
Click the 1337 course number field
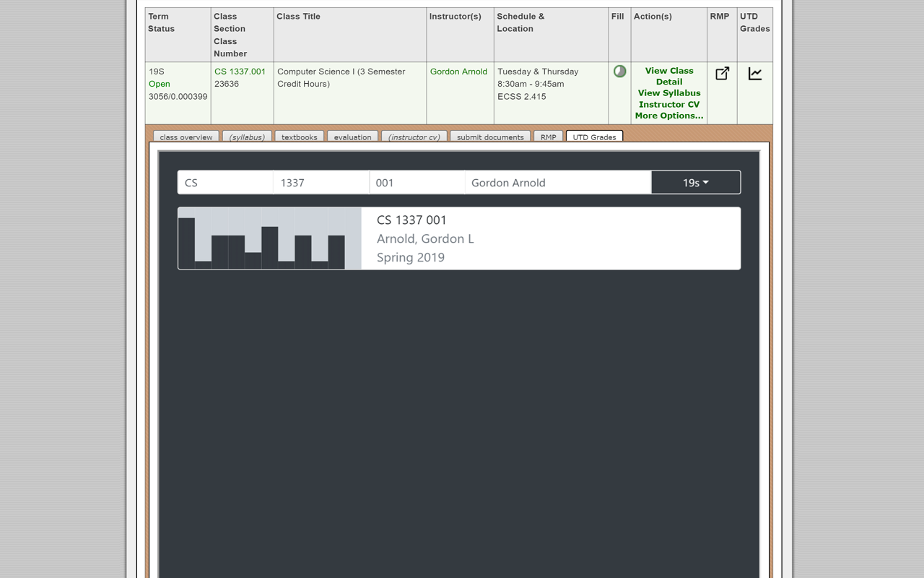pos(321,183)
